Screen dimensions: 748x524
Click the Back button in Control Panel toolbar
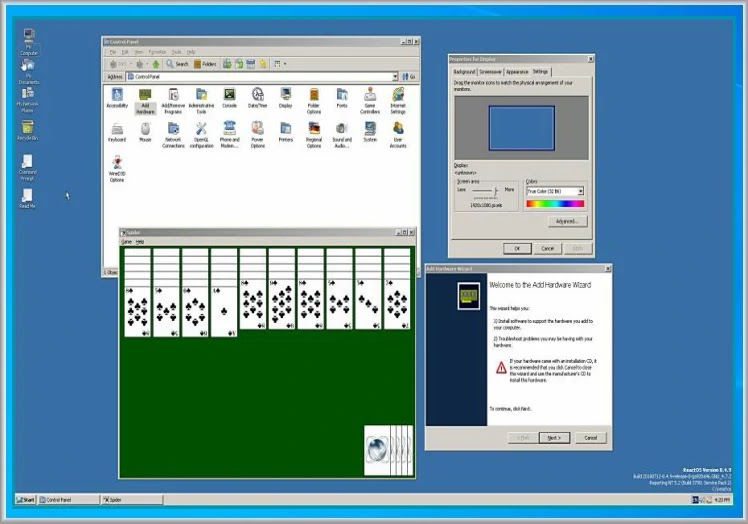[118, 64]
